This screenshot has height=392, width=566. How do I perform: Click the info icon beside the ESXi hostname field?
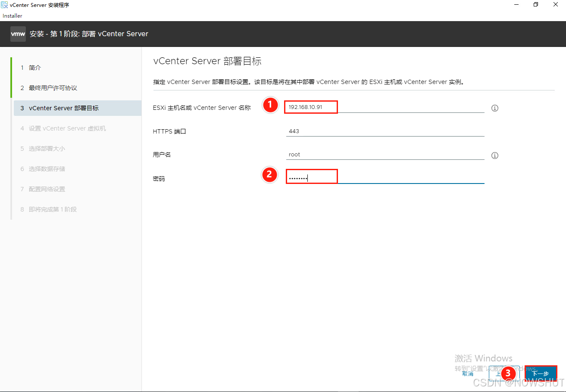[495, 108]
